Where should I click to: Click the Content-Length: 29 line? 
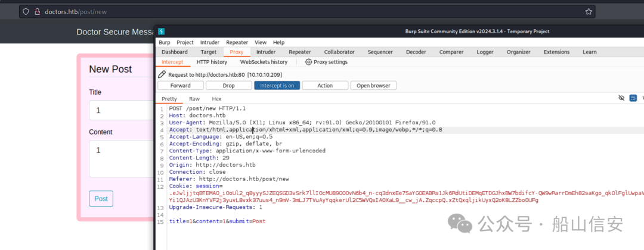[199, 158]
